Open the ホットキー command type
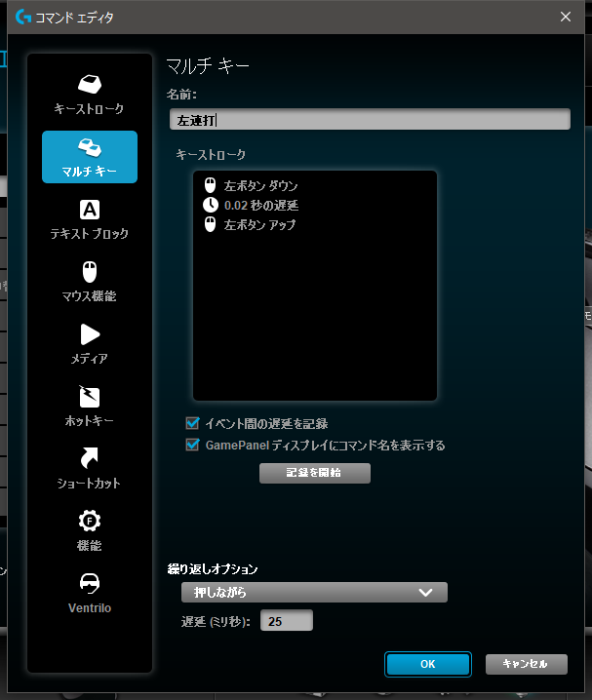This screenshot has width=592, height=700. click(90, 397)
